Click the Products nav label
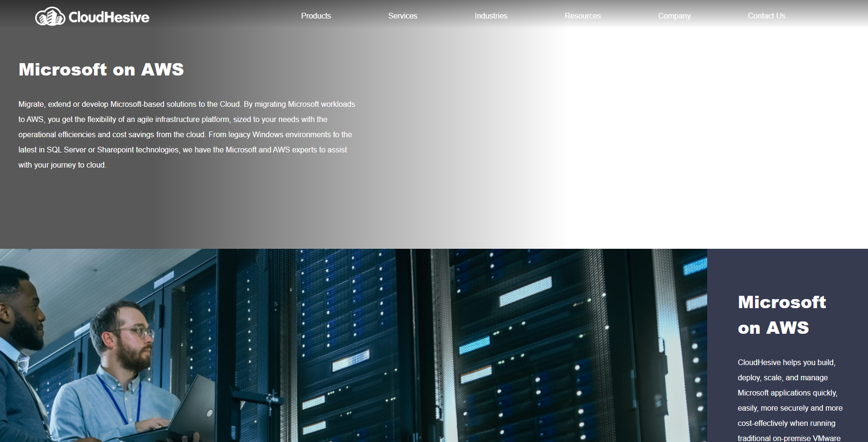Image resolution: width=868 pixels, height=442 pixels. point(316,16)
